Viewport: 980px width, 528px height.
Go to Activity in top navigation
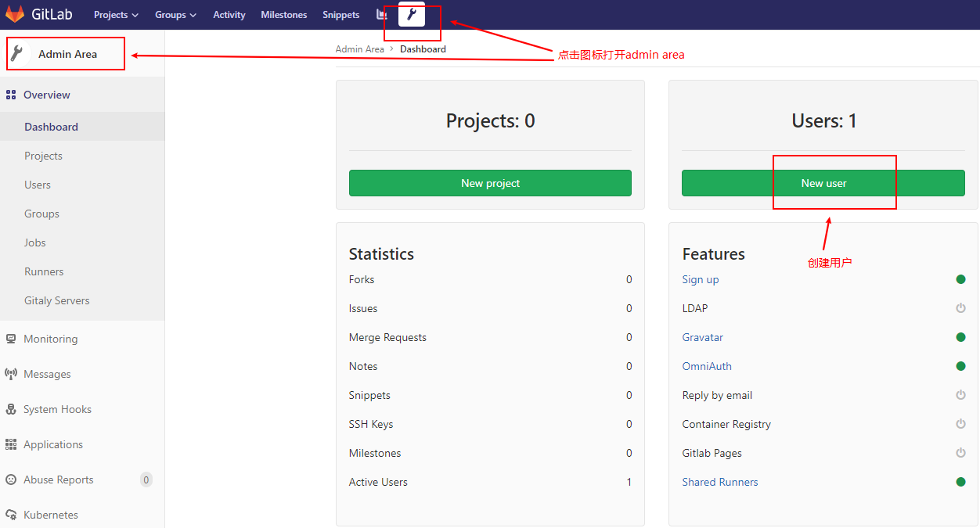pos(229,15)
